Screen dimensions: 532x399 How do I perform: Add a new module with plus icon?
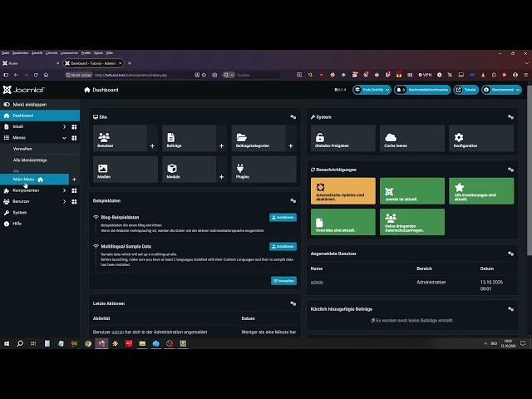[x=222, y=177]
